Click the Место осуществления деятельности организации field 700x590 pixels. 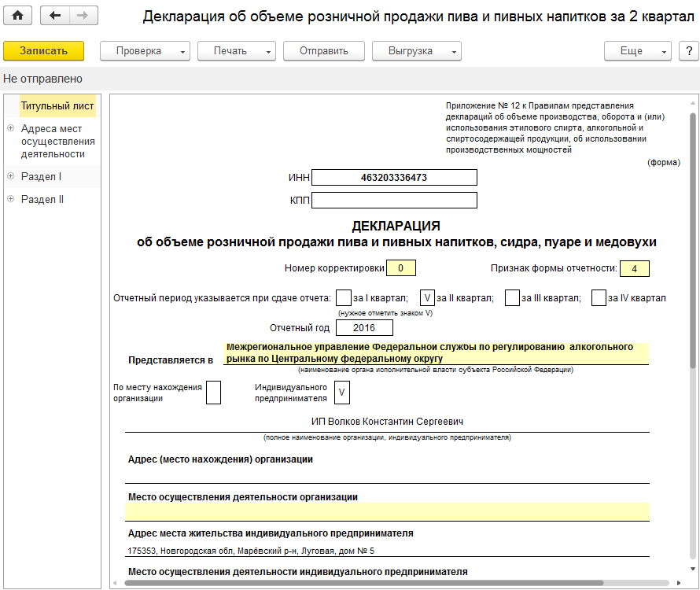387,512
